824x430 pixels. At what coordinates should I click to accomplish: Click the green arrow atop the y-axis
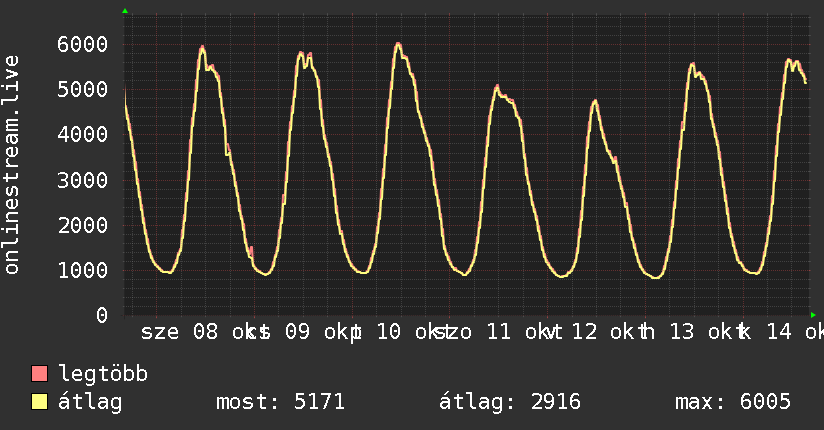click(x=125, y=11)
